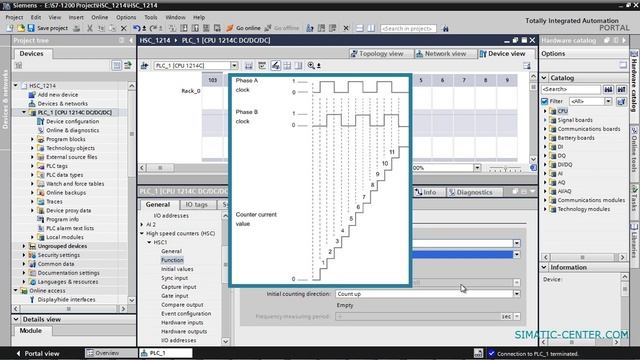Click the binoculars search icon next to project search

[x=445, y=28]
